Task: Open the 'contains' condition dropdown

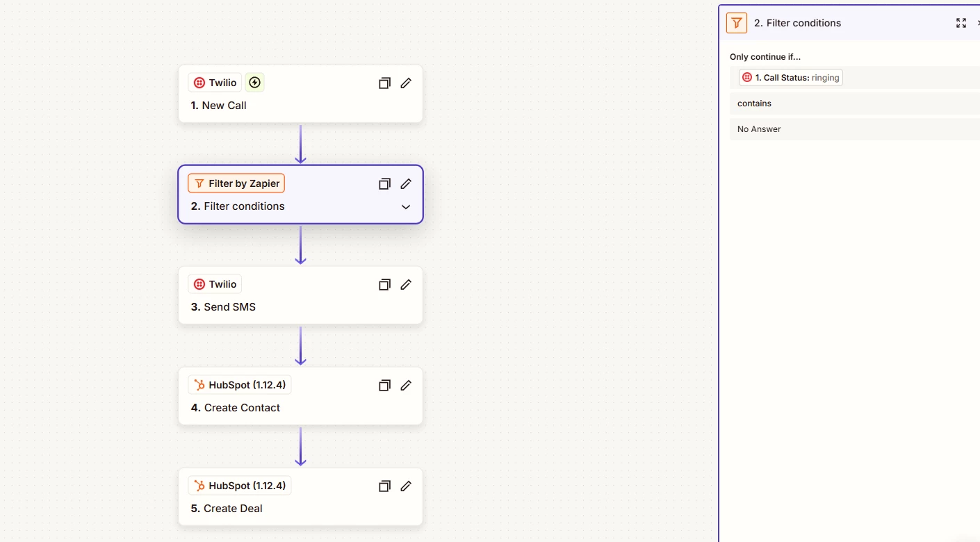Action: (x=855, y=104)
